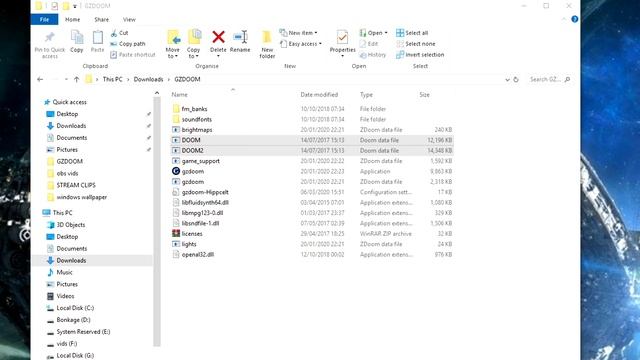Select libfluidsynth64.dll
The height and width of the screenshot is (360, 640).
coord(312,202)
